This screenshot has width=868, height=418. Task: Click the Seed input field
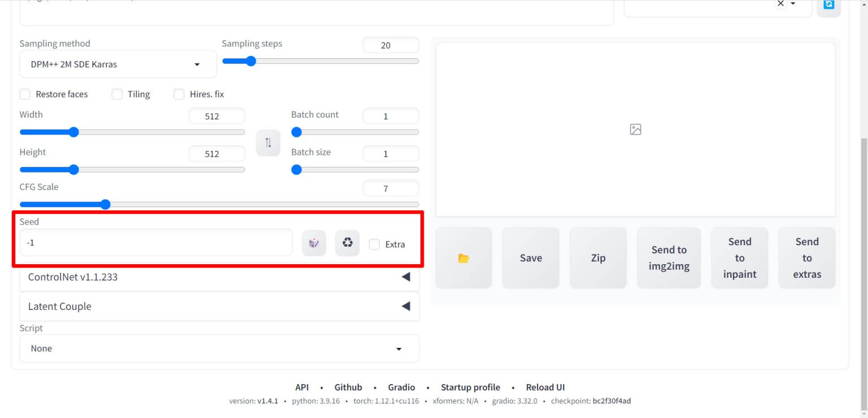point(156,243)
